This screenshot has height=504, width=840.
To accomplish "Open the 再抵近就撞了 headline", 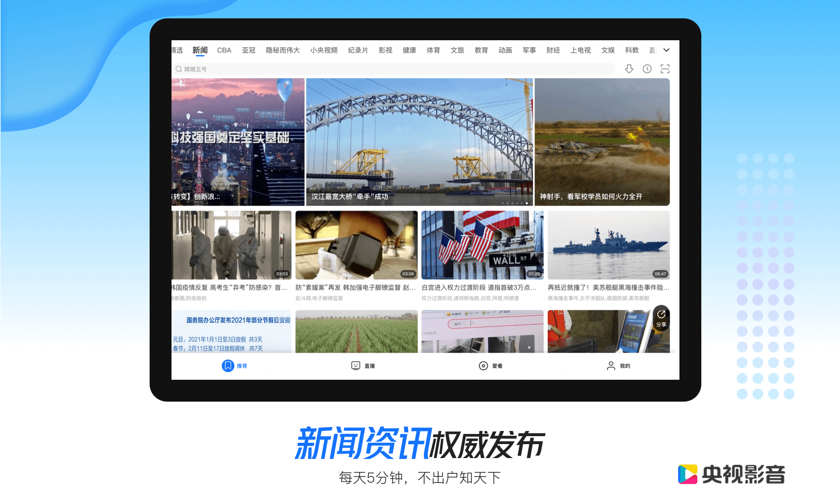I will [609, 287].
